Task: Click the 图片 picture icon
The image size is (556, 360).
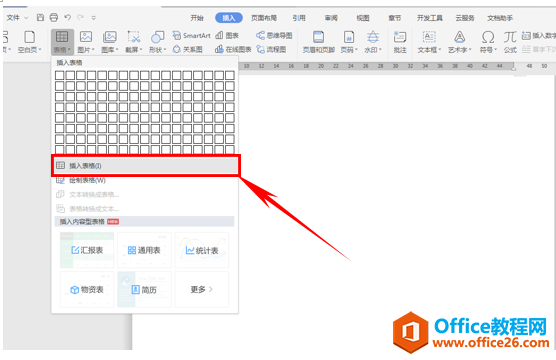Action: click(86, 37)
